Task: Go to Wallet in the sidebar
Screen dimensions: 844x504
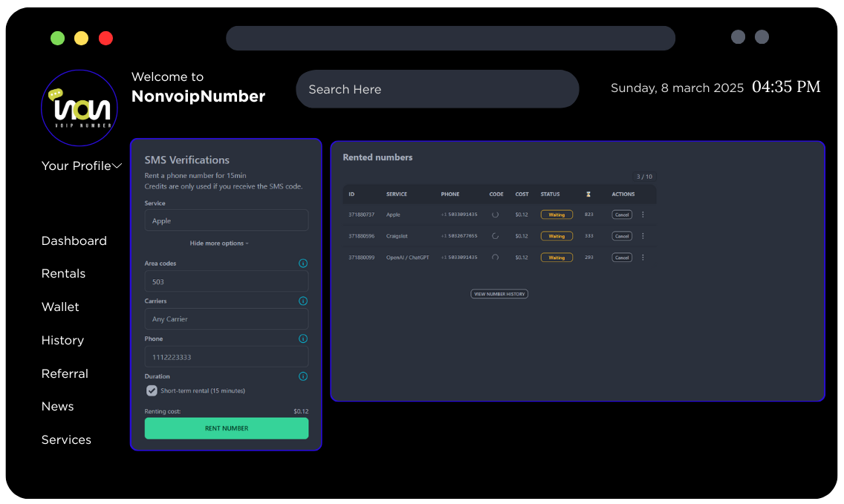Action: pyautogui.click(x=60, y=307)
